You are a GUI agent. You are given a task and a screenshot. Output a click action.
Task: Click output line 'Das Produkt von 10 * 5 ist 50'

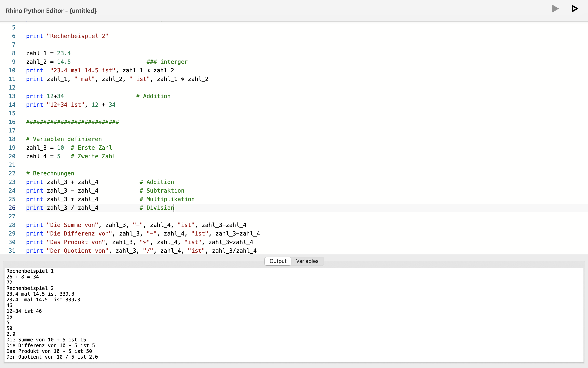click(49, 351)
